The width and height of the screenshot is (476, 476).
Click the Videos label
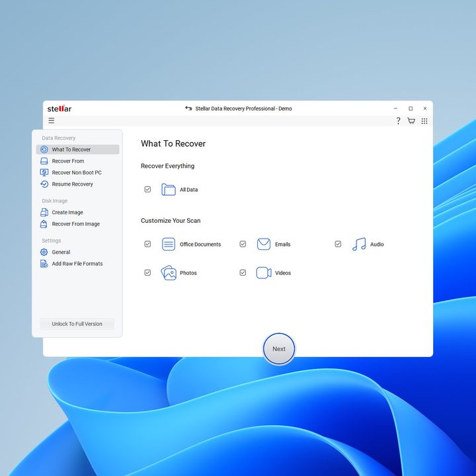tap(283, 273)
